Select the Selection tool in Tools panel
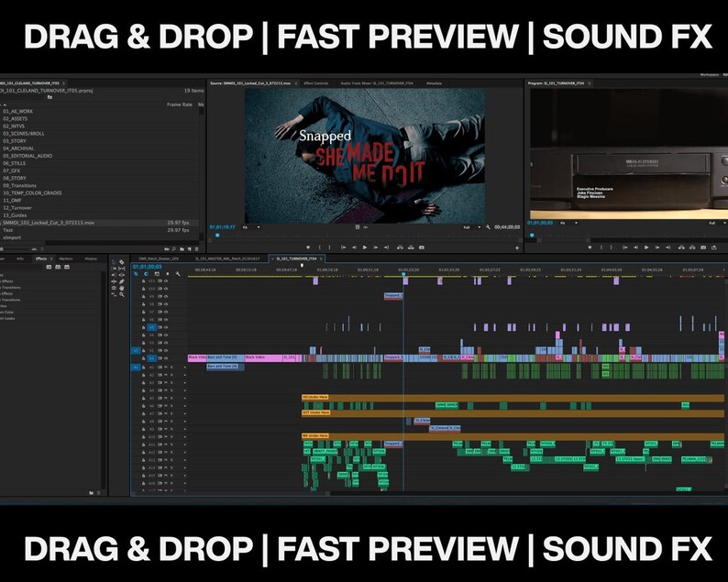Image resolution: width=728 pixels, height=582 pixels. point(114,262)
